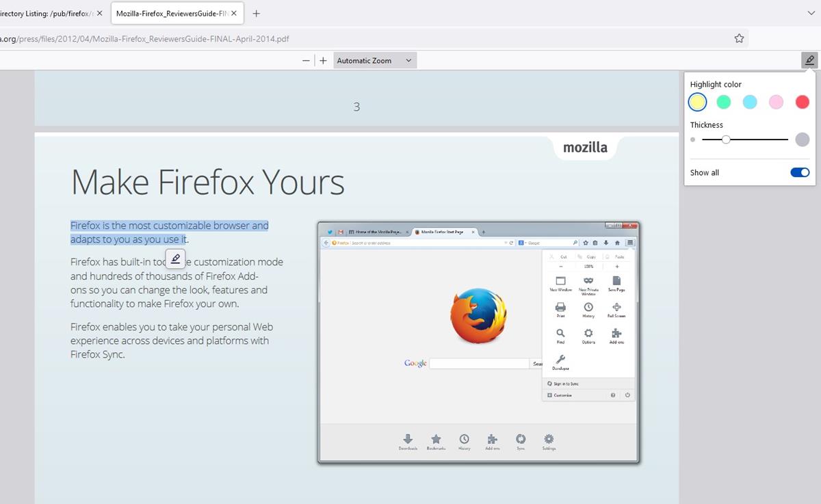
Task: Select the pink highlight color
Action: pyautogui.click(x=776, y=101)
